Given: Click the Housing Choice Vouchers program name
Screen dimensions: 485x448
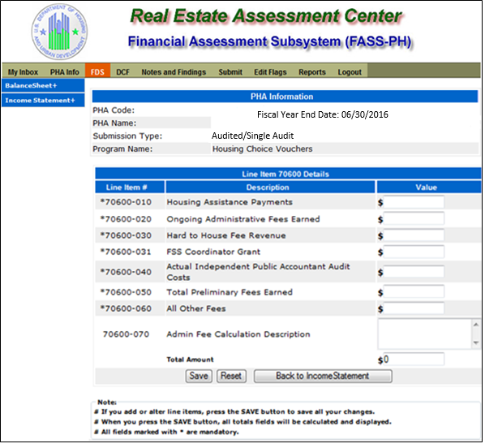Looking at the screenshot, I should (x=262, y=149).
